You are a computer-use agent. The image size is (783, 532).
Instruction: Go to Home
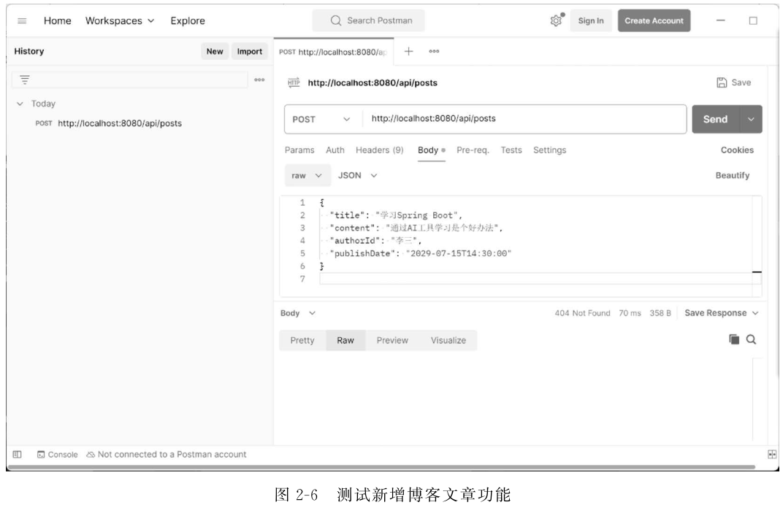[58, 21]
